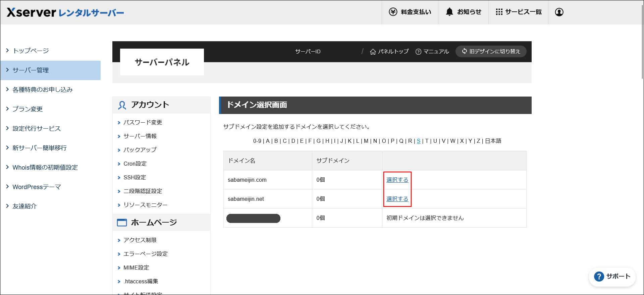Switch to old design with 旧デザインに切り替え
644x295 pixels.
[491, 51]
